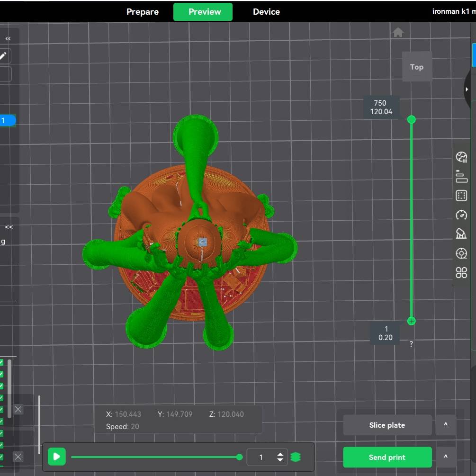
Task: Toggle the third green checkbox in left list
Action: pos(1,386)
